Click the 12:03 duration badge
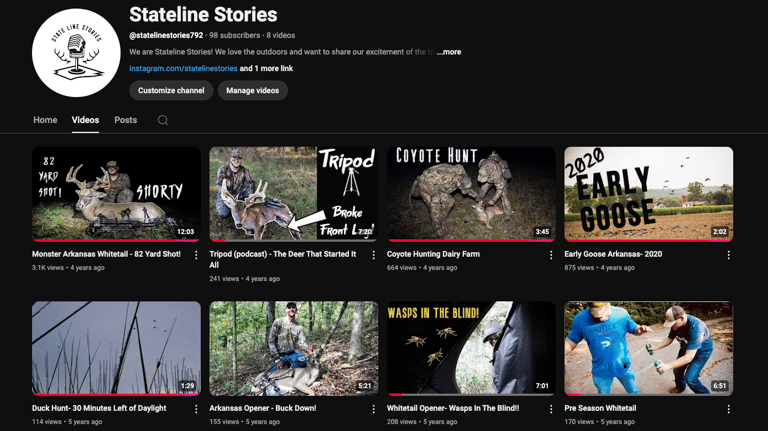The width and height of the screenshot is (768, 431). point(186,232)
